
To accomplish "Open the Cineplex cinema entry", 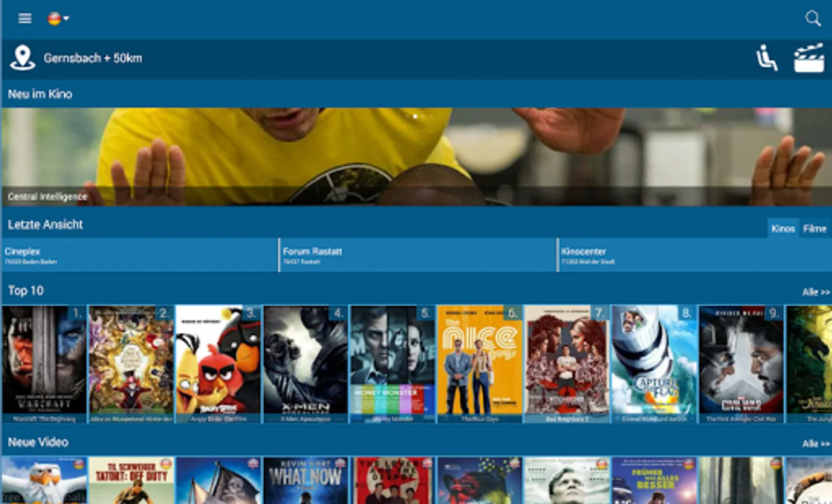I will click(139, 255).
